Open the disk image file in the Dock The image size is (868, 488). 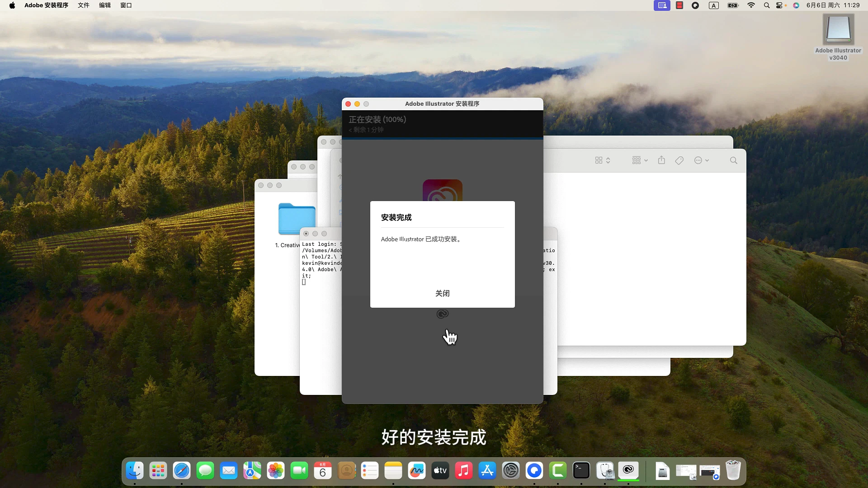pyautogui.click(x=662, y=471)
